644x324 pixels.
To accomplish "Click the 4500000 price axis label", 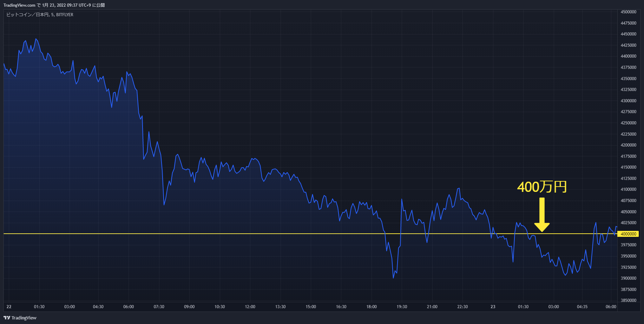I will point(628,12).
